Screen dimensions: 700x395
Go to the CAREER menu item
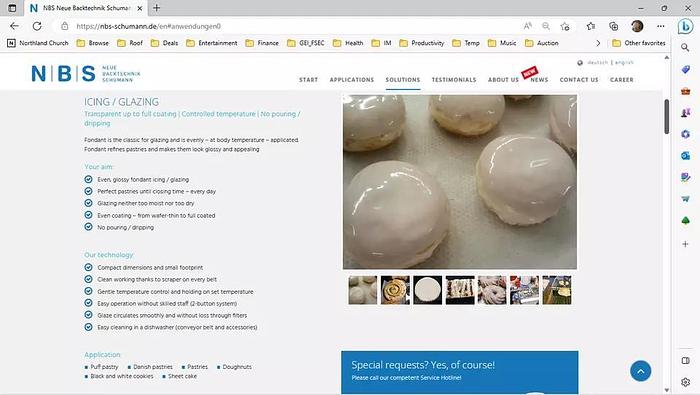pyautogui.click(x=621, y=79)
